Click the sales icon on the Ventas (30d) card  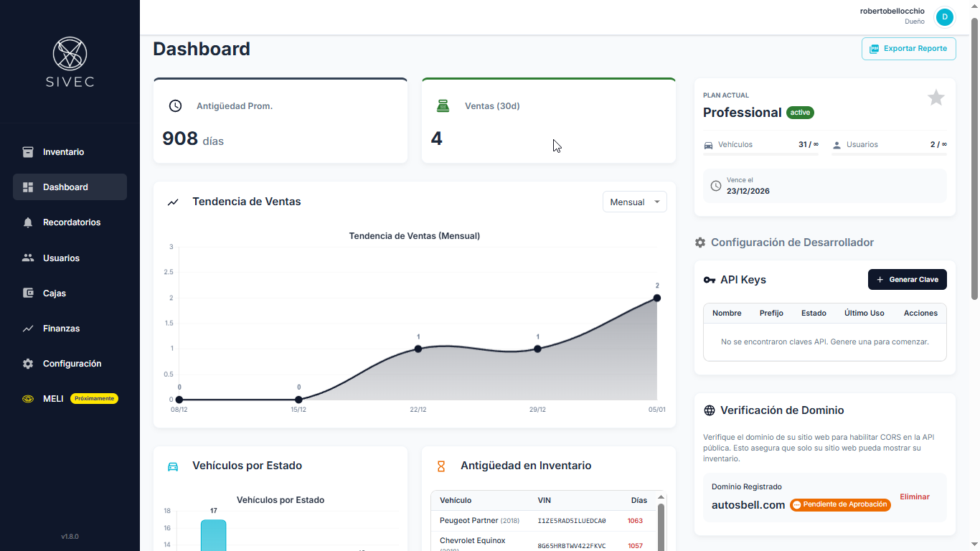point(443,105)
